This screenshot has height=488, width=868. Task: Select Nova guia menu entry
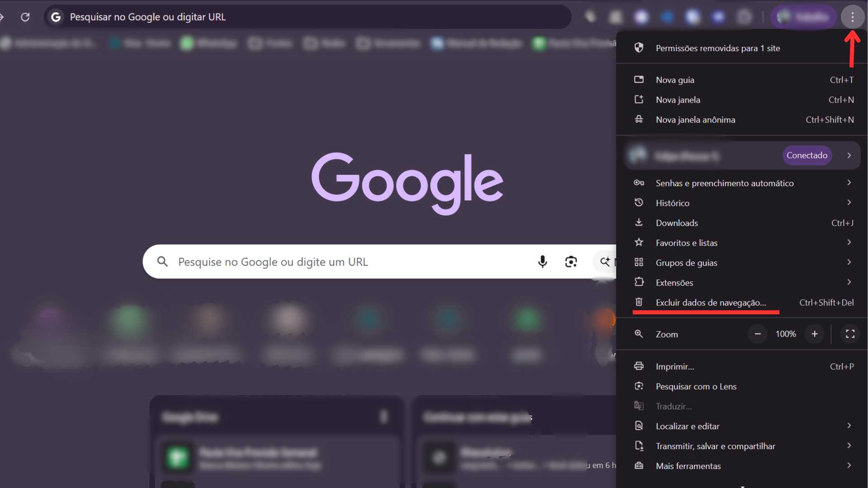click(x=742, y=80)
